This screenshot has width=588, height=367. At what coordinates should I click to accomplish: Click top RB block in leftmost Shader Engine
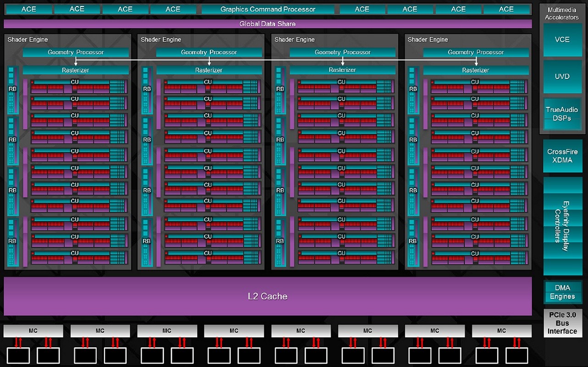13,90
